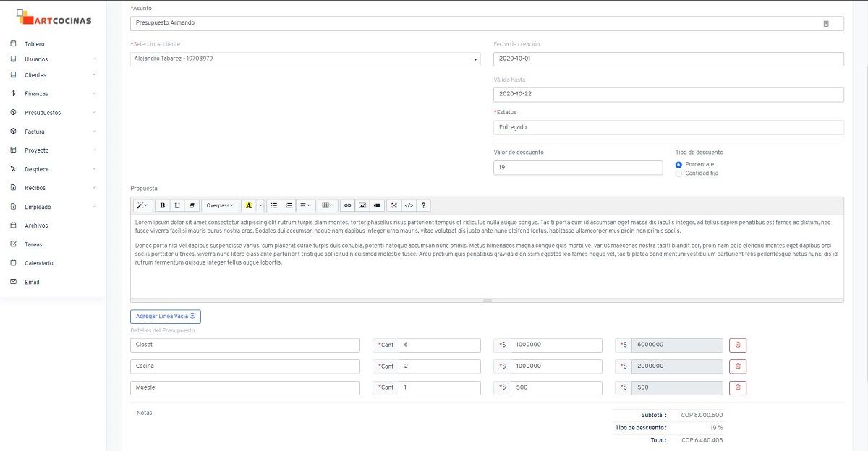Open Calendario from the sidebar
The height and width of the screenshot is (451, 868).
tap(38, 263)
